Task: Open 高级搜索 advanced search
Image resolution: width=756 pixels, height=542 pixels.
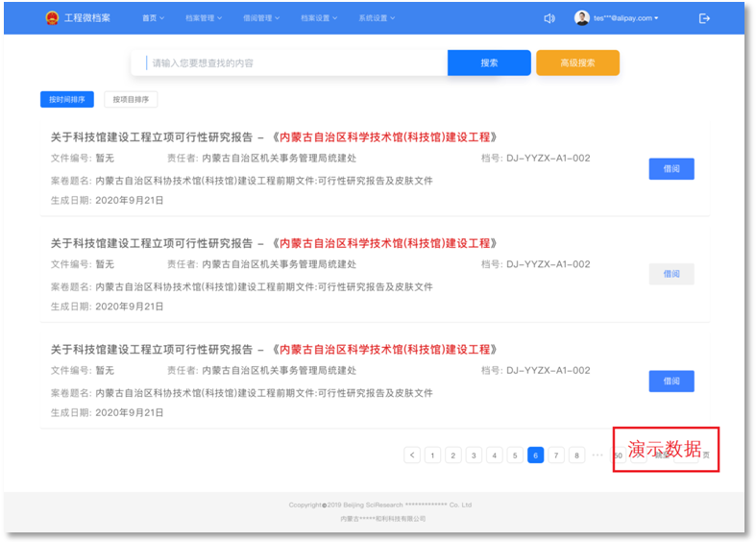Action: [577, 62]
